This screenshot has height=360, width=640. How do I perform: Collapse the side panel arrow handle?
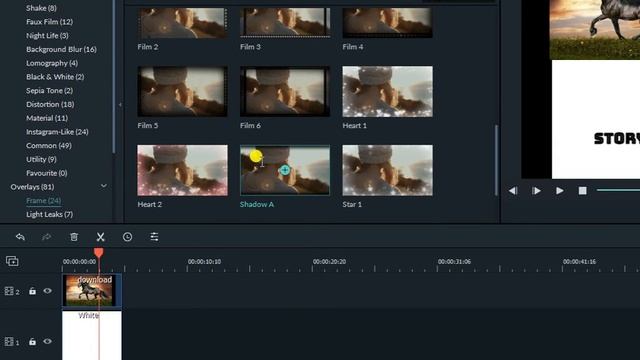tap(120, 105)
